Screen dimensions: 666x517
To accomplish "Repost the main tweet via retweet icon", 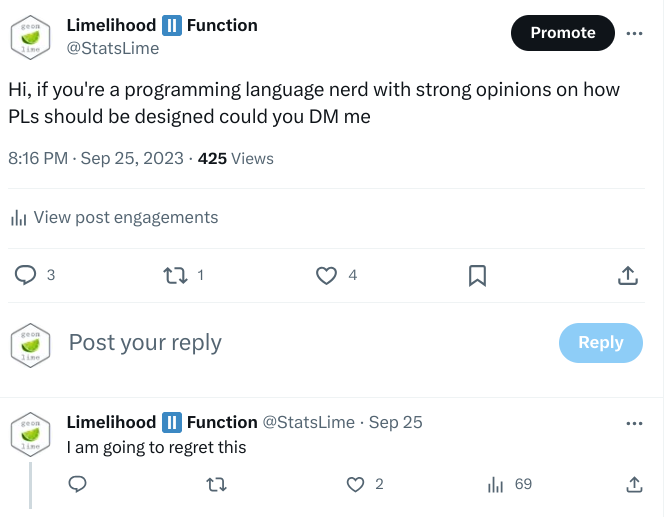I will point(175,275).
